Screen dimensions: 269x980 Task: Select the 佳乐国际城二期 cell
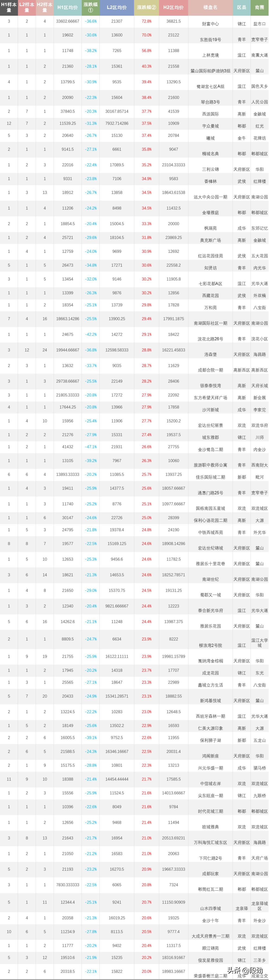pyautogui.click(x=210, y=477)
